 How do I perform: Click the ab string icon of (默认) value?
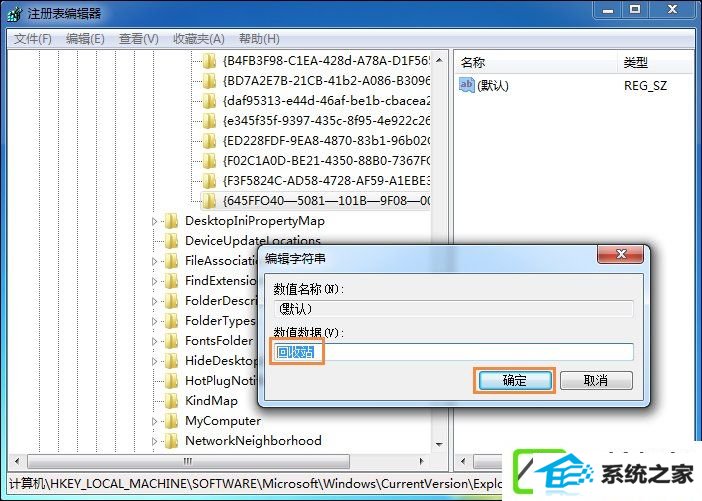point(466,85)
